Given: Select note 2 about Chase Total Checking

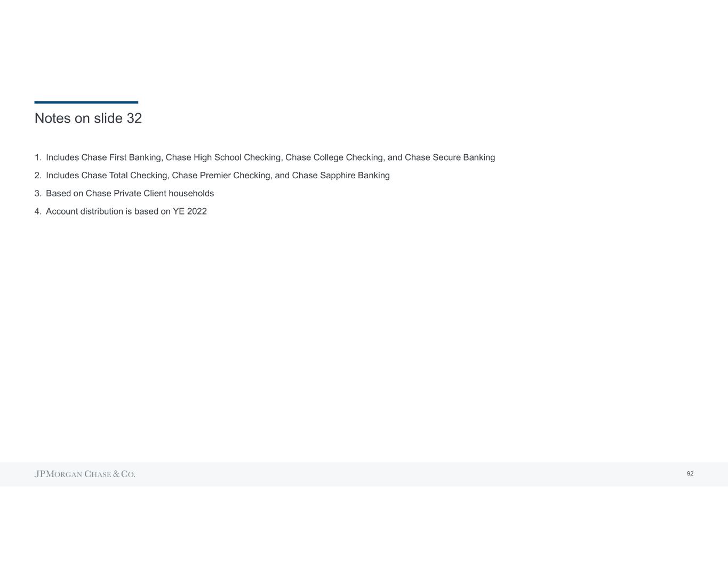Looking at the screenshot, I should click(212, 176).
